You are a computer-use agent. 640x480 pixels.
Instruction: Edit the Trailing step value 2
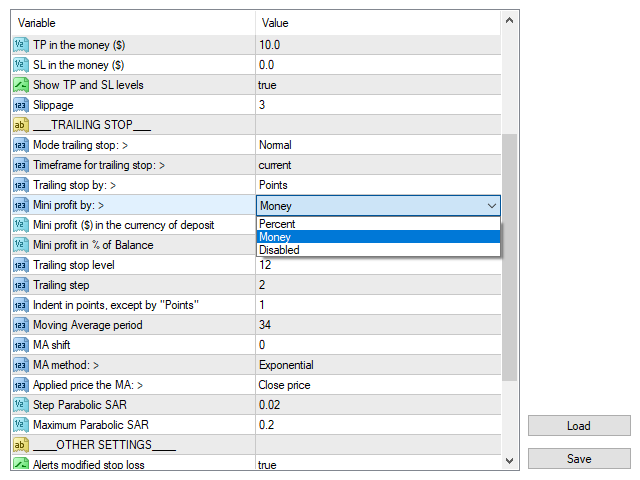[x=378, y=285]
